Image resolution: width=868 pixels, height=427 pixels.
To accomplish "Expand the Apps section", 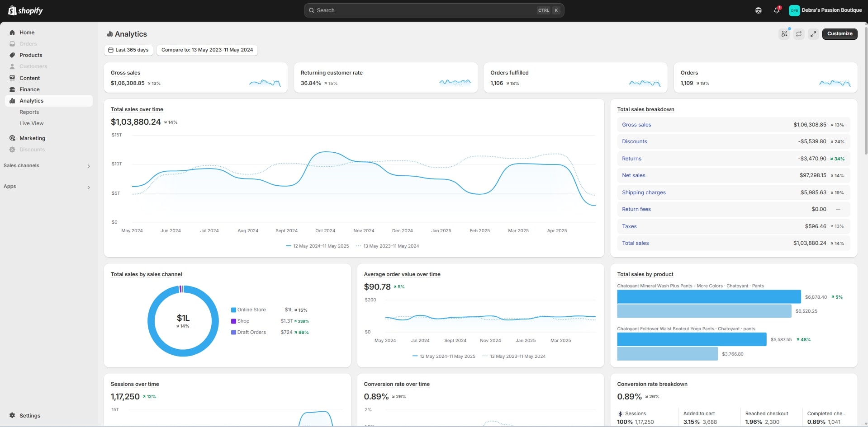I will tap(88, 187).
